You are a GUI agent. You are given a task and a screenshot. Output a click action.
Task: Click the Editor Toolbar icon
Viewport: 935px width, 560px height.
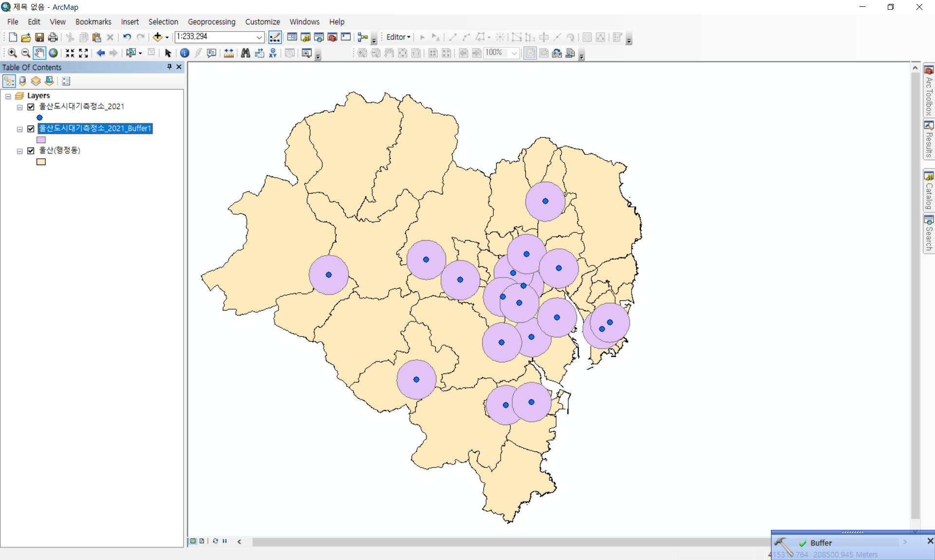275,37
